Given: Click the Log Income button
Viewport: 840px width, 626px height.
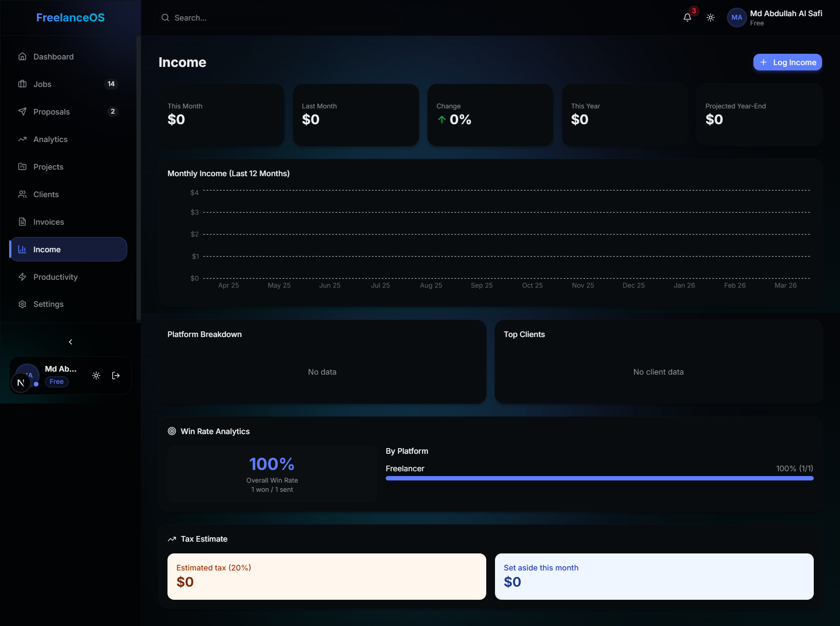Looking at the screenshot, I should [x=787, y=62].
